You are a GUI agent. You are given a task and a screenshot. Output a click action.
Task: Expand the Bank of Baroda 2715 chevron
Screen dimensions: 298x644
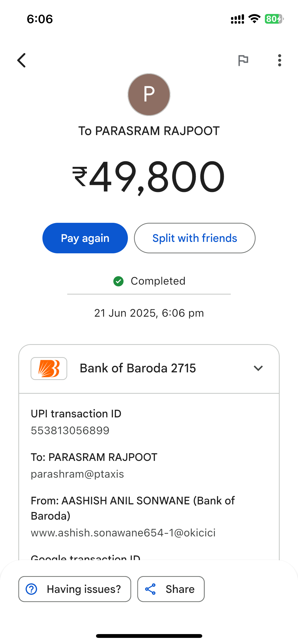coord(258,368)
